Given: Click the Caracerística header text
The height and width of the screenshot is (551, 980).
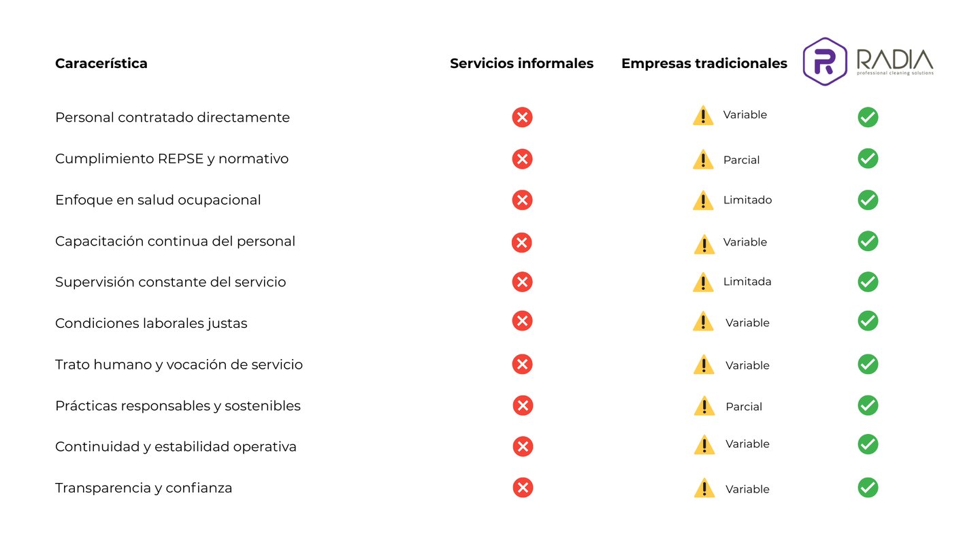Looking at the screenshot, I should pos(101,63).
